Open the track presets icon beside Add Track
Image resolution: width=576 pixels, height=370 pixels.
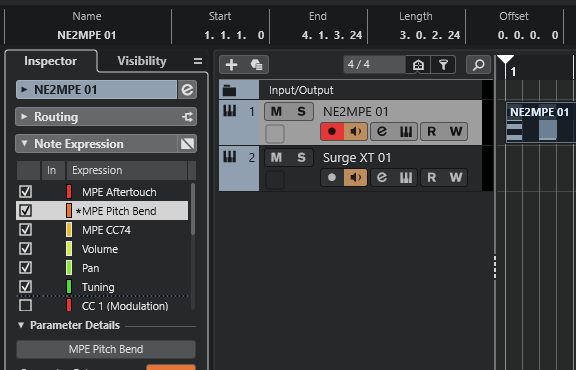pyautogui.click(x=256, y=65)
